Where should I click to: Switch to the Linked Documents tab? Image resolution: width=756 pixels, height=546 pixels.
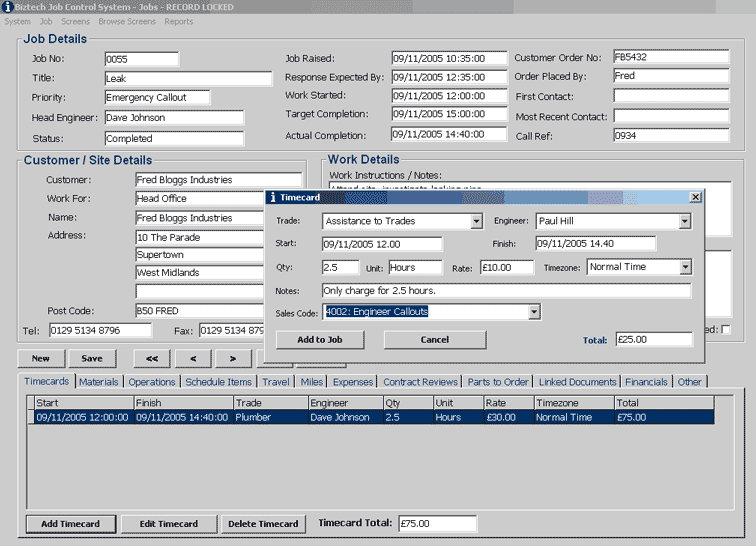click(x=578, y=382)
